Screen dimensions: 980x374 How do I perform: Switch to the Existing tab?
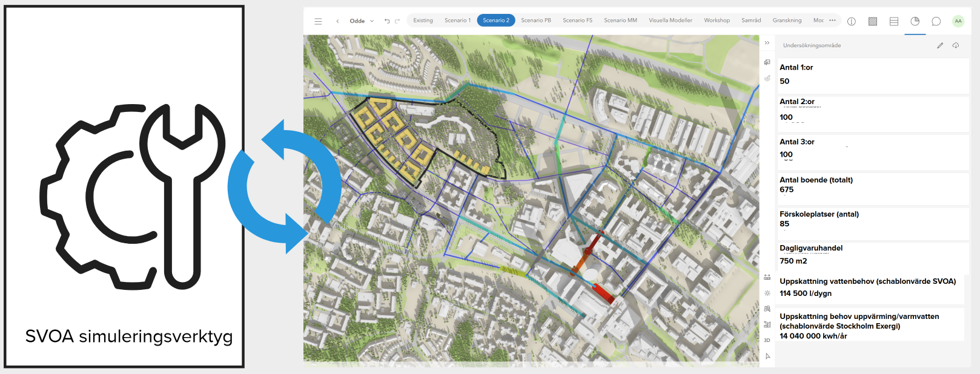tap(423, 21)
